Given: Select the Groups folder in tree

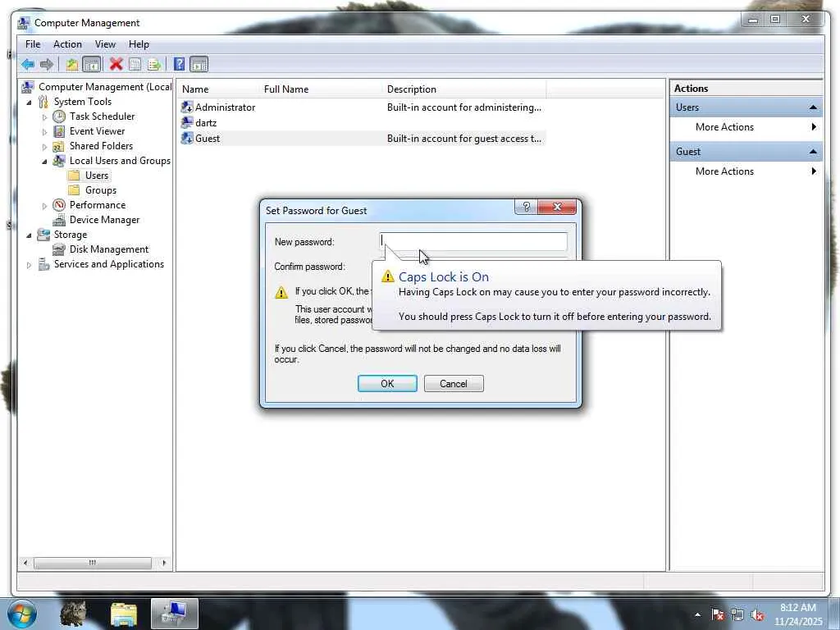Looking at the screenshot, I should [x=93, y=190].
